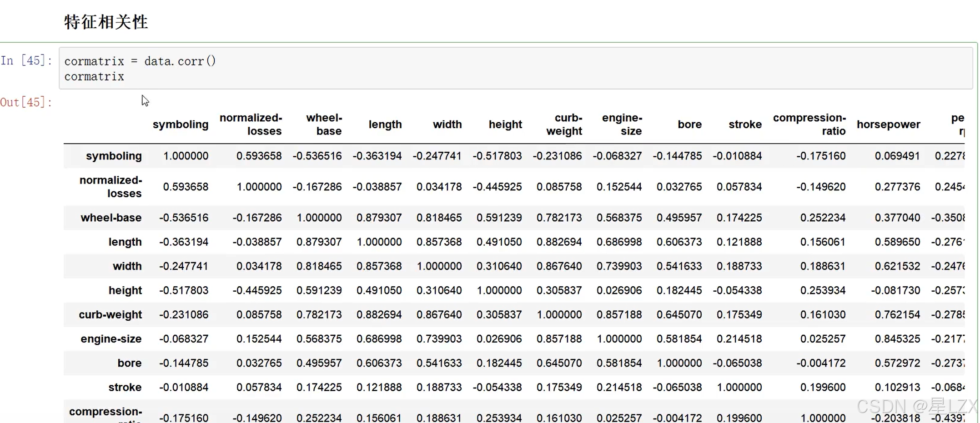Click the horsepower column header
The width and height of the screenshot is (980, 423).
pyautogui.click(x=889, y=124)
